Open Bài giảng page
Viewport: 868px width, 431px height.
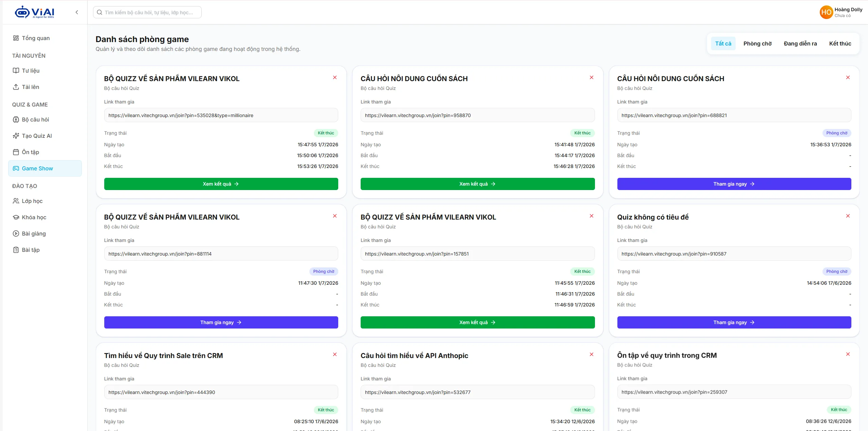point(45,233)
